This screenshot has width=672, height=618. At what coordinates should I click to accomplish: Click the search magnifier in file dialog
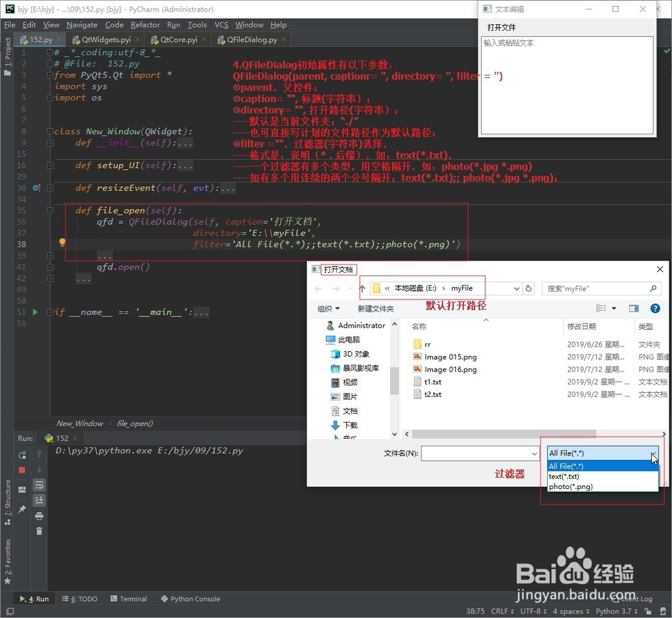(x=653, y=289)
